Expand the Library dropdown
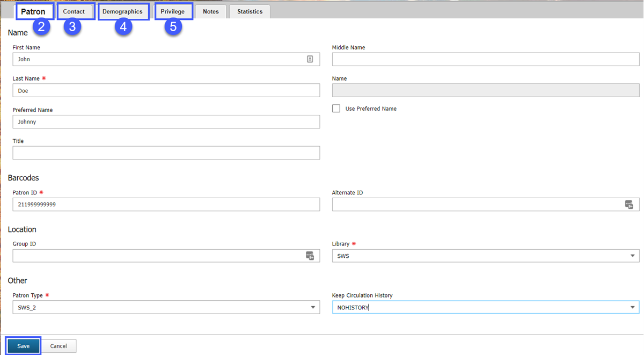Image resolution: width=644 pixels, height=355 pixels. coord(632,256)
